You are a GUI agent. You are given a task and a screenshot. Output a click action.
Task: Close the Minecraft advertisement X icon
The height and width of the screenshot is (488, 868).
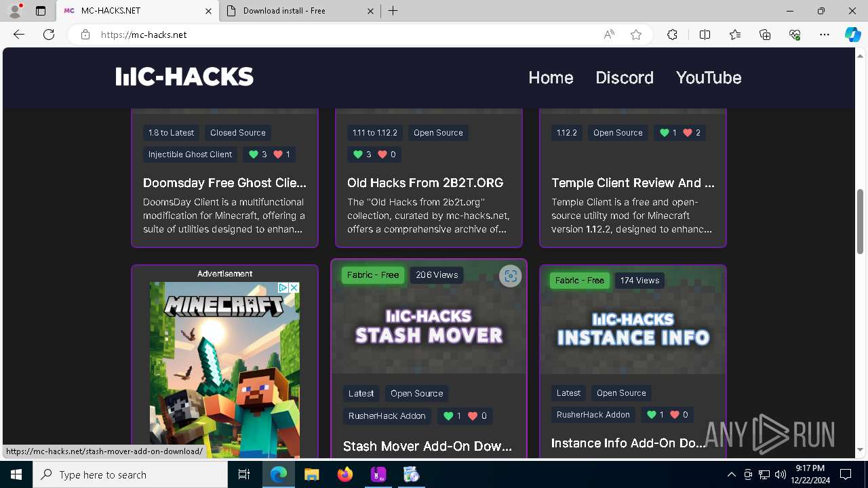pos(294,287)
